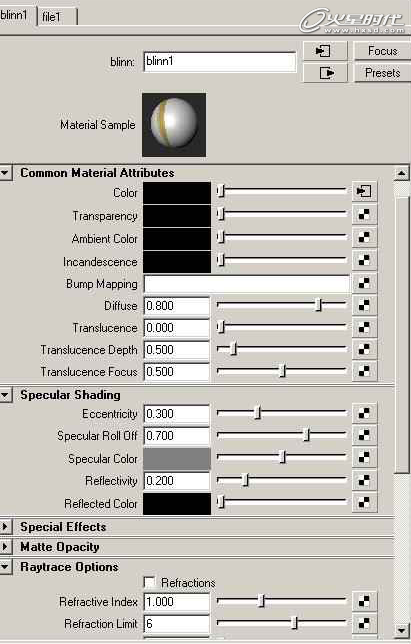This screenshot has width=411, height=644.
Task: Click the vertical scrollbar thumb
Action: coord(402,335)
